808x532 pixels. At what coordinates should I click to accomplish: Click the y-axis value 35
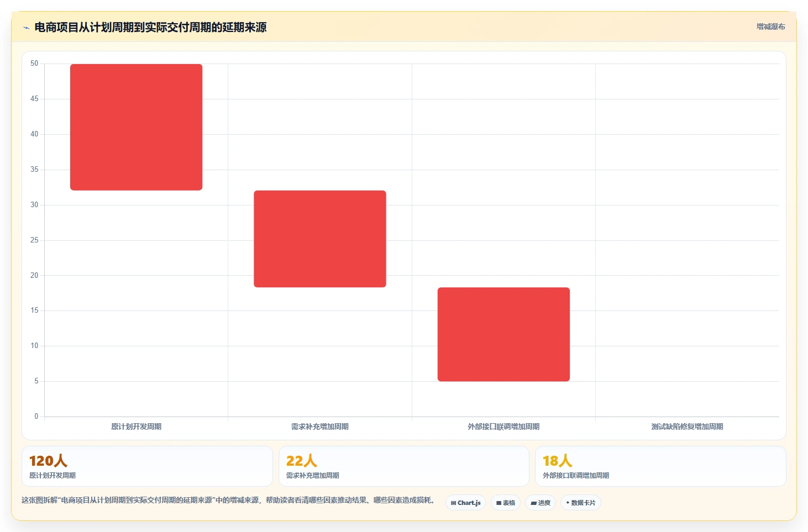(x=34, y=170)
